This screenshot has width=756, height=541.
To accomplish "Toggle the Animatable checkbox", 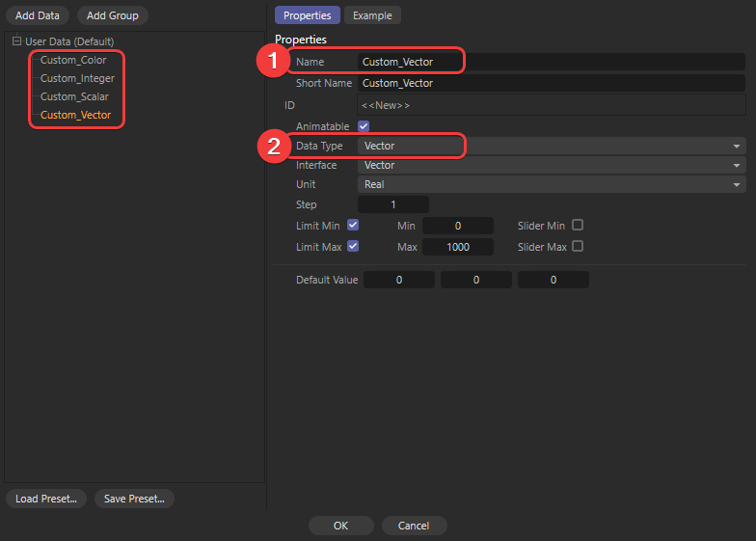I will coord(364,126).
